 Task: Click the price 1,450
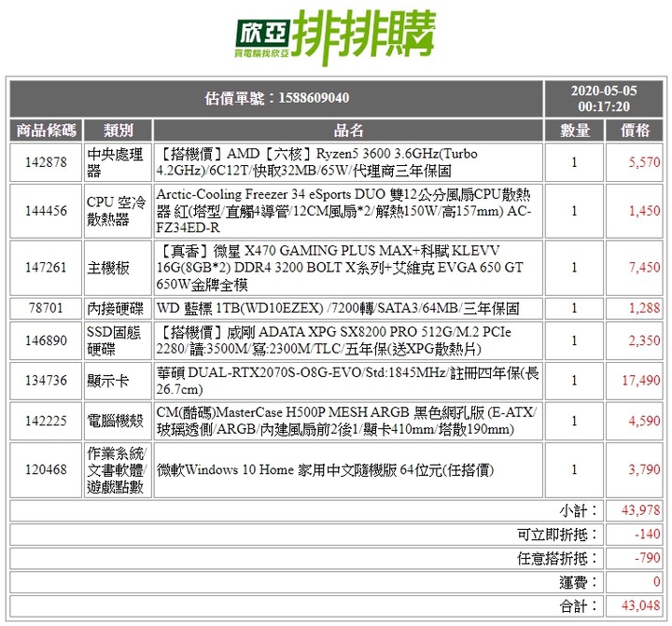coord(644,211)
